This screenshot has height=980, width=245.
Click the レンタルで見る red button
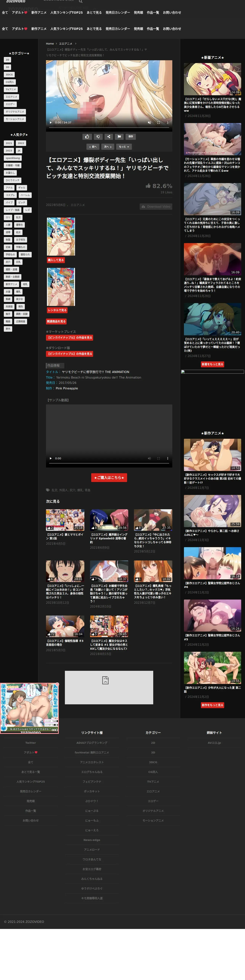[57, 310]
